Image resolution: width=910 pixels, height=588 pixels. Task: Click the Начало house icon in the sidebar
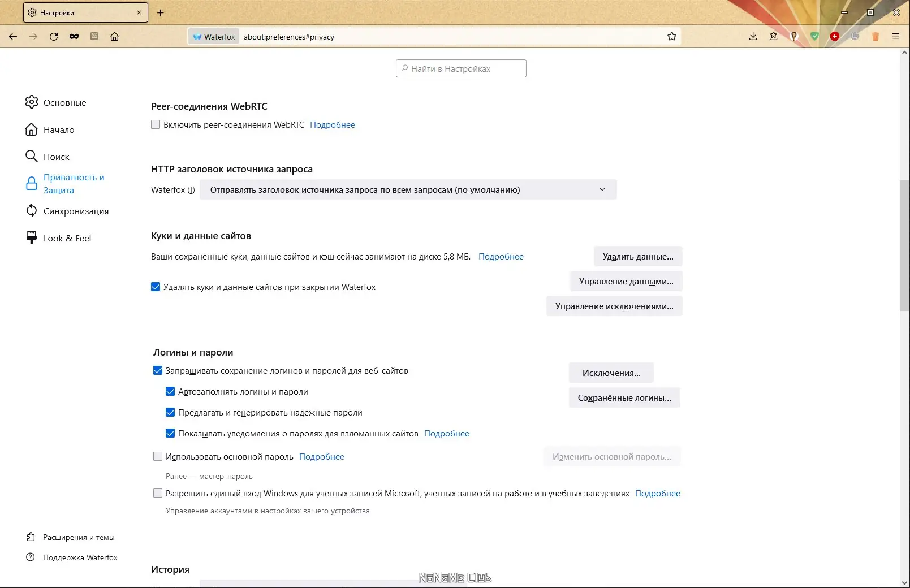[32, 129]
